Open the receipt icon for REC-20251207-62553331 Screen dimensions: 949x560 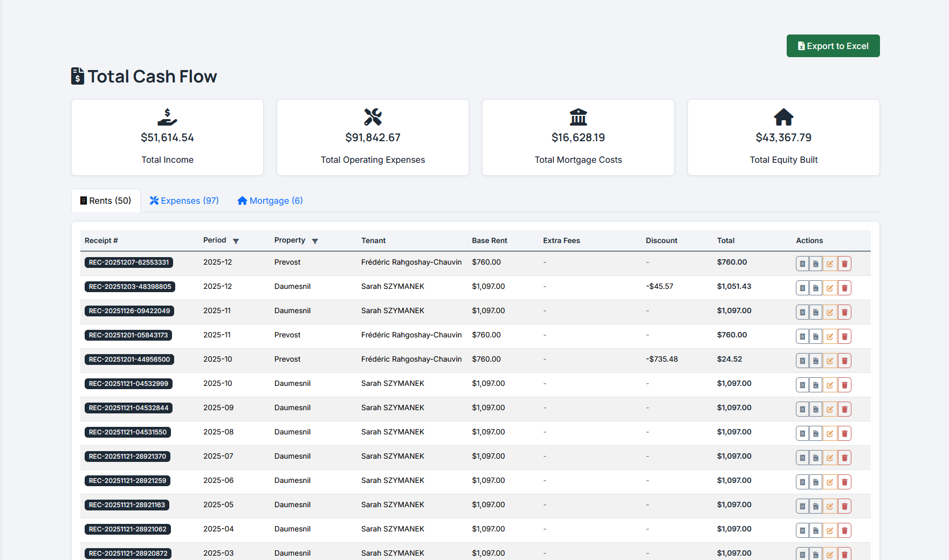tap(802, 264)
